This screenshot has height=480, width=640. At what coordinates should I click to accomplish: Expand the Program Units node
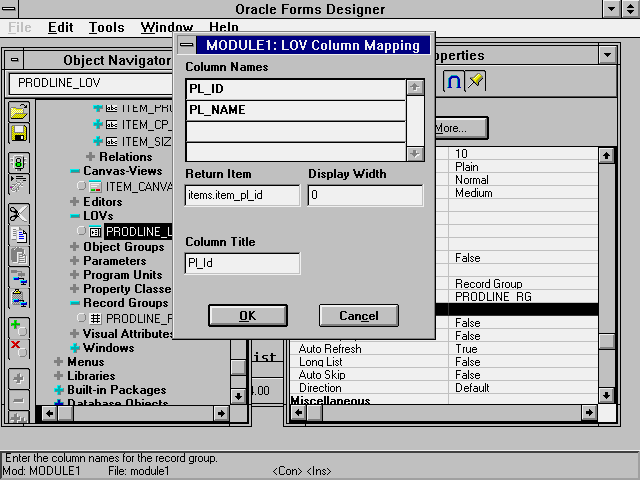75,275
